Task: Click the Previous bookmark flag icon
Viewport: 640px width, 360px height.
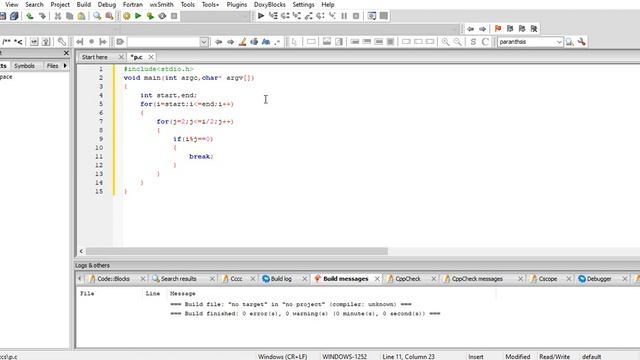Action: tap(510, 29)
